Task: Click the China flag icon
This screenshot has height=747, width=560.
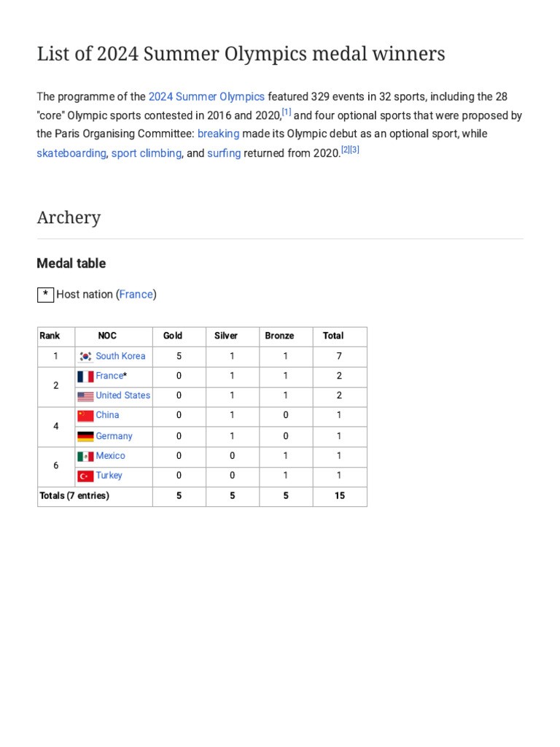Action: [85, 416]
